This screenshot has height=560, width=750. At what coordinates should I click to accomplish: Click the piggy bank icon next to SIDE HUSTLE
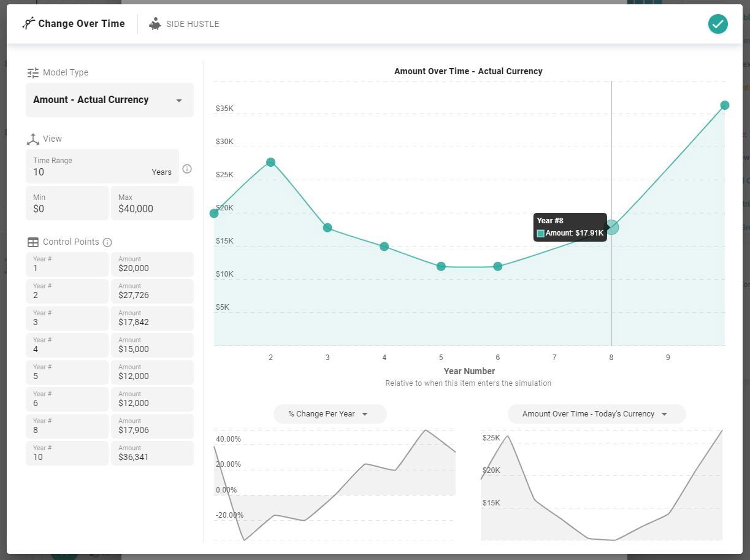[155, 24]
